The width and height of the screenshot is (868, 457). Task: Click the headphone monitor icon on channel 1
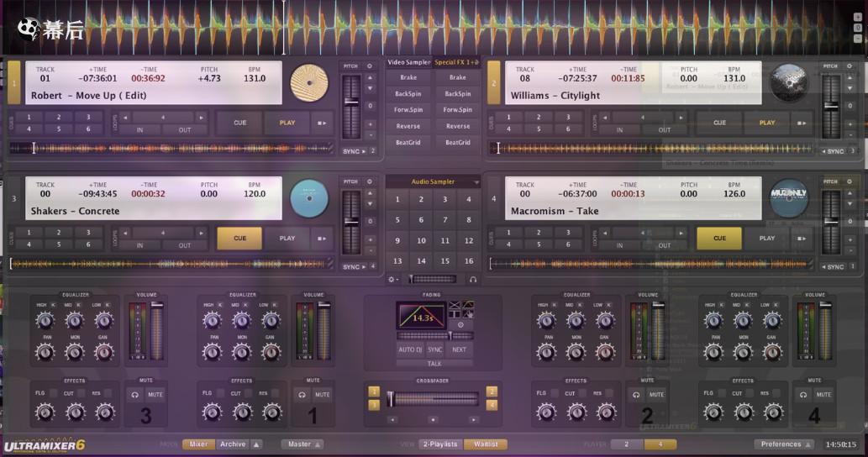(302, 395)
